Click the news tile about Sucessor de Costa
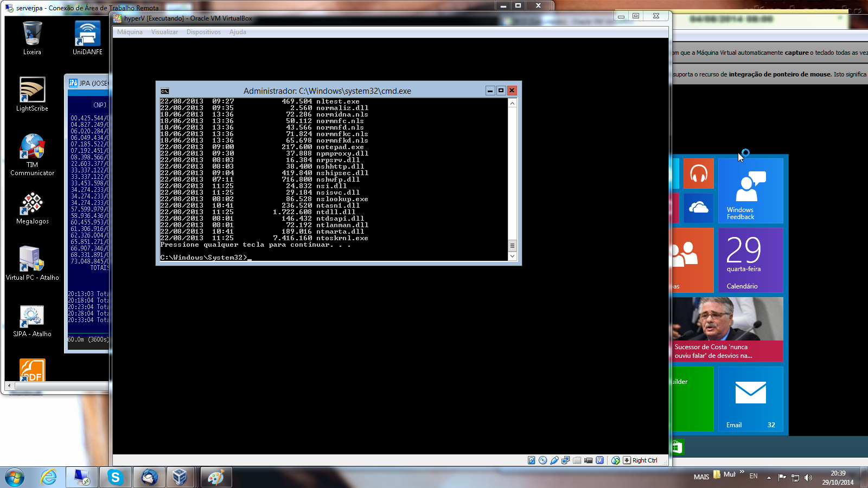This screenshot has height=488, width=868. 728,329
